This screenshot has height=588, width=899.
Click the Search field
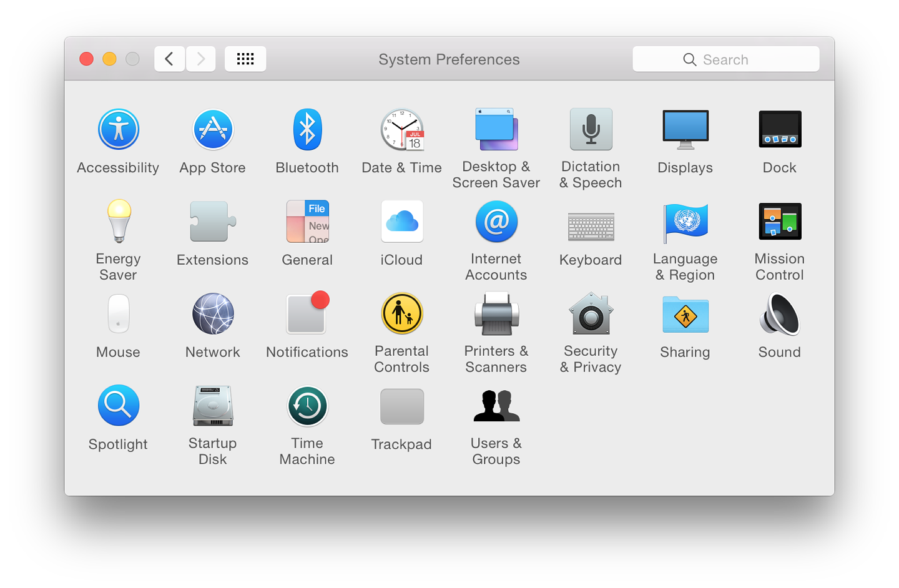click(725, 59)
